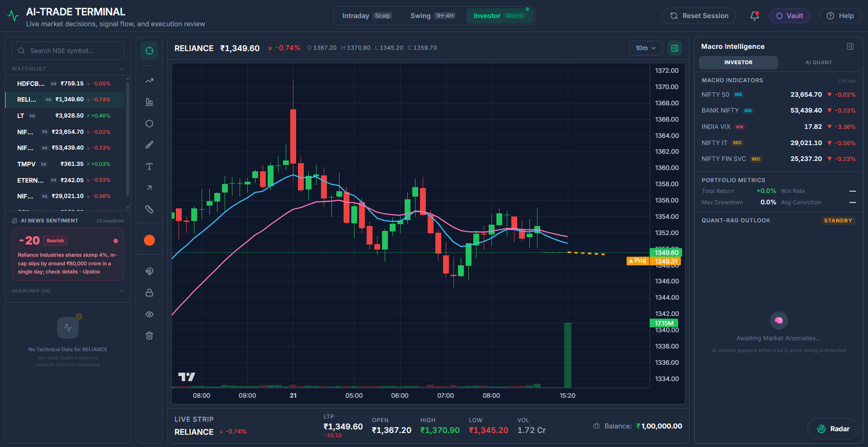The height and width of the screenshot is (447, 868).
Task: Focus the Search NSE symbol field
Action: [68, 51]
